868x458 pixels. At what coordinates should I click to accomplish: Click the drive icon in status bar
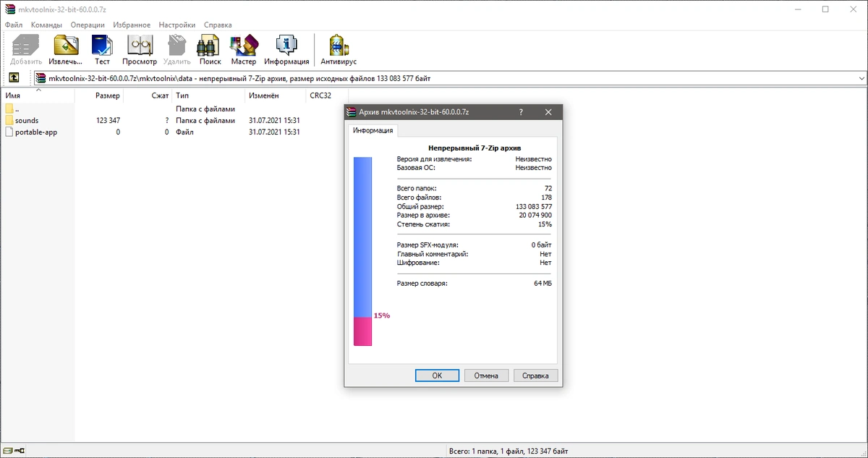click(x=7, y=451)
